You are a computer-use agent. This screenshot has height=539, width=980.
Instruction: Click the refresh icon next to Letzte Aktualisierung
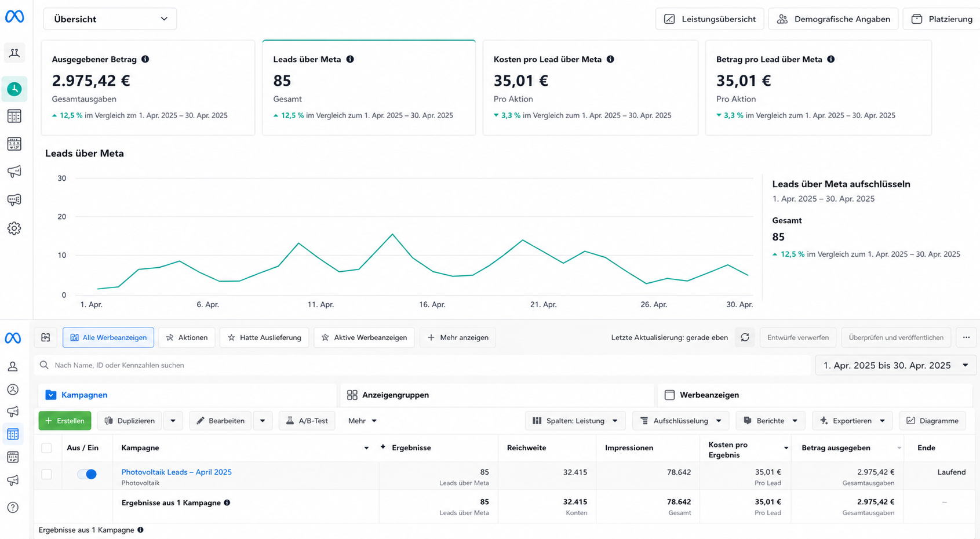(x=745, y=337)
